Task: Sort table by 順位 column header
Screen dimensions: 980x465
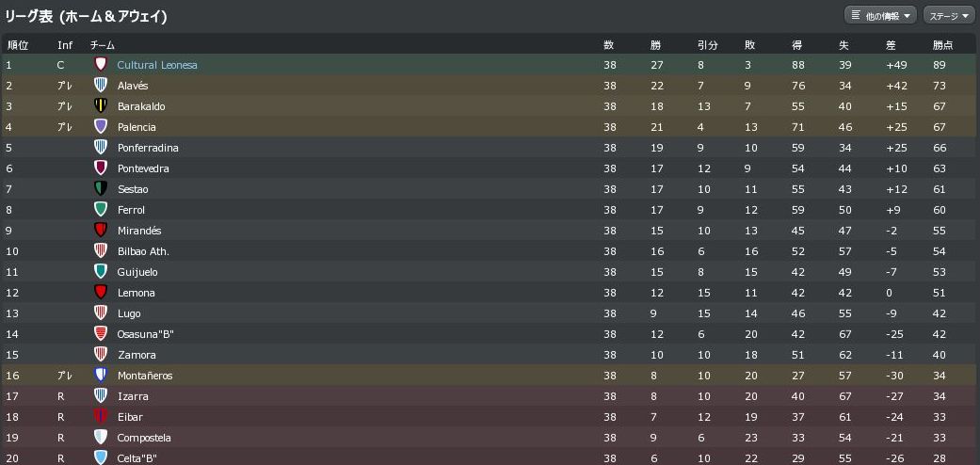Action: (18, 45)
